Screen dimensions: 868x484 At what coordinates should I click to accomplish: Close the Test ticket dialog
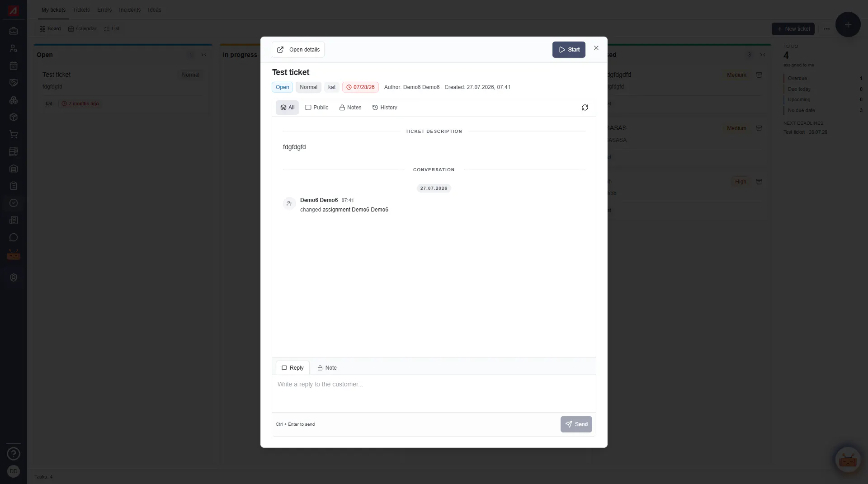click(596, 48)
